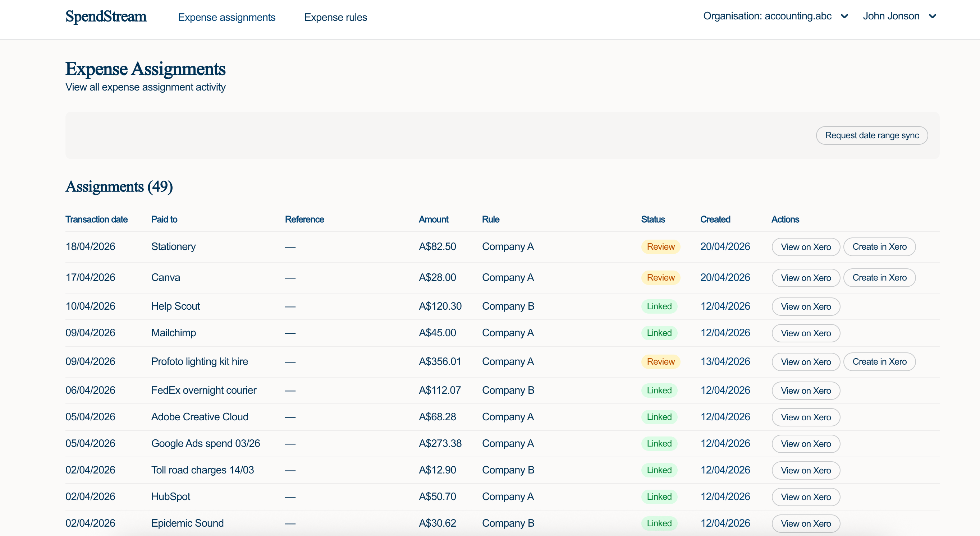This screenshot has height=536, width=980.
Task: Open the John Jonson user menu
Action: [899, 16]
